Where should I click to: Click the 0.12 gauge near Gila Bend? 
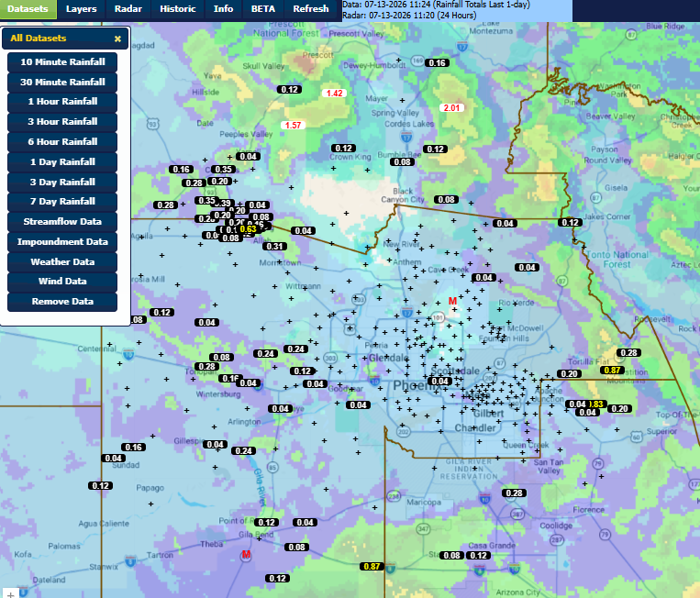(x=267, y=523)
